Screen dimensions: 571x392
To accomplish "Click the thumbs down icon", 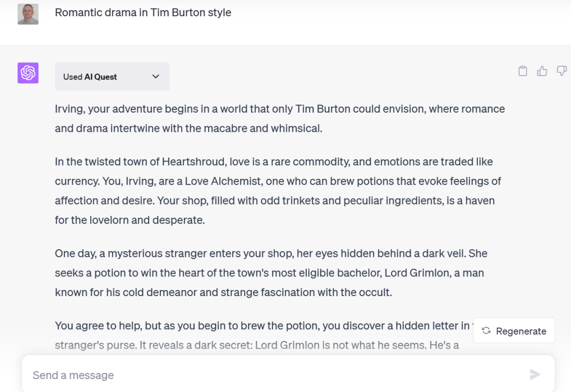I will (561, 71).
